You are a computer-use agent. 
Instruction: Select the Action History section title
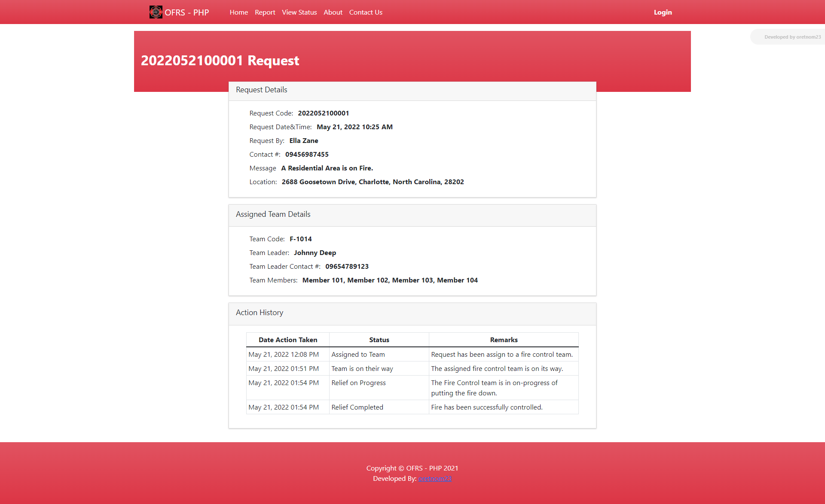coord(259,313)
